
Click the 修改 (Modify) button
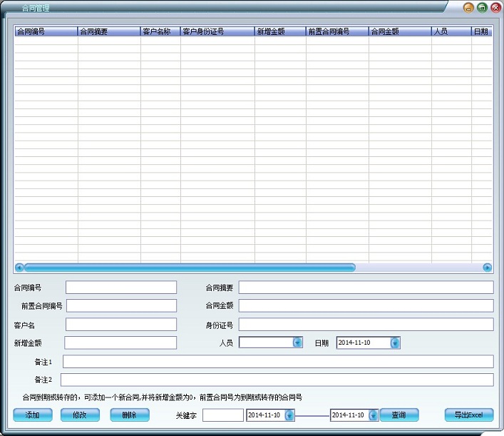click(x=80, y=415)
